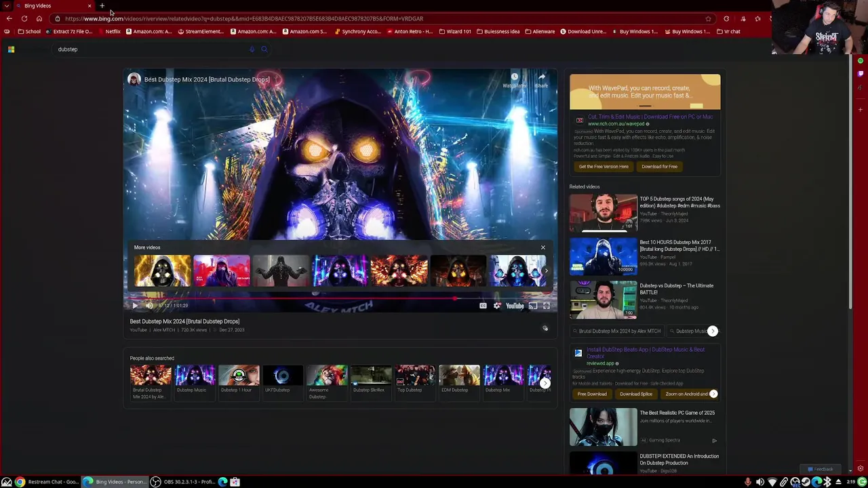Select the red hooded figure video thumbnail
868x488 pixels.
(221, 270)
